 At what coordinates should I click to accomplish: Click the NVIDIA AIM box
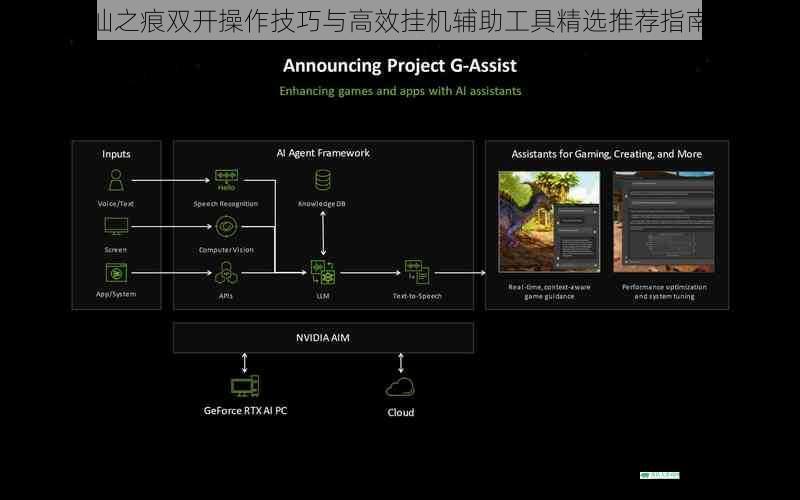click(323, 338)
